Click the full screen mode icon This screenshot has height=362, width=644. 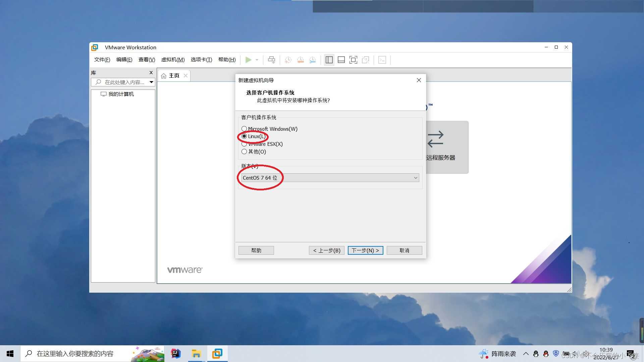pyautogui.click(x=353, y=60)
